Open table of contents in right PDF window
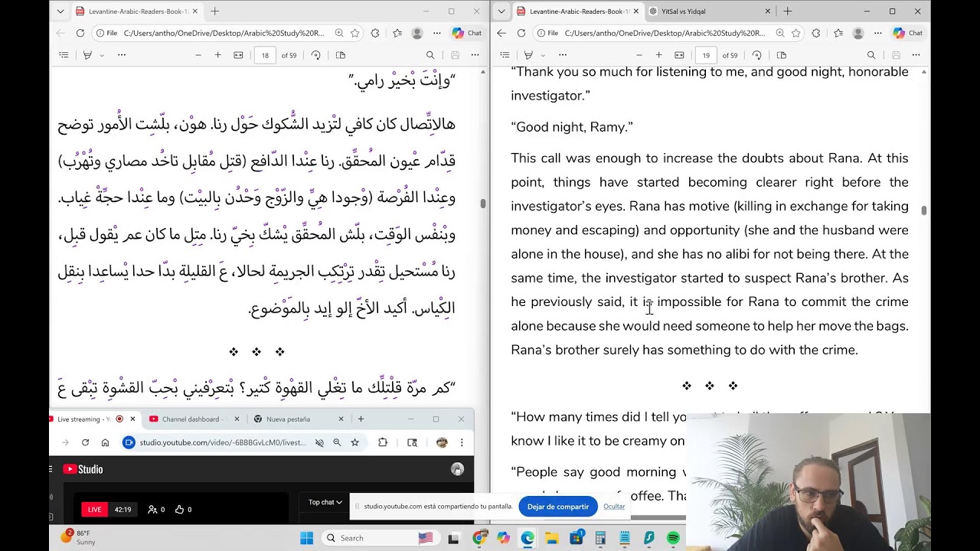 coord(505,55)
